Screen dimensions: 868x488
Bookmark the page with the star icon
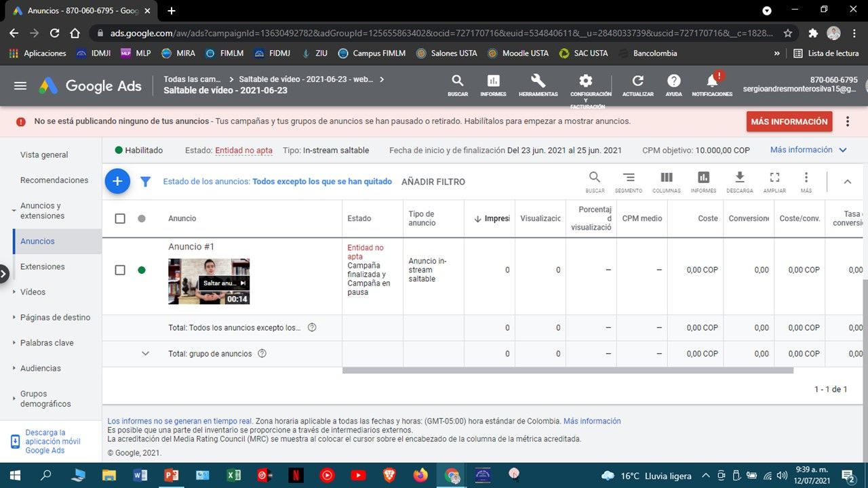coord(788,33)
